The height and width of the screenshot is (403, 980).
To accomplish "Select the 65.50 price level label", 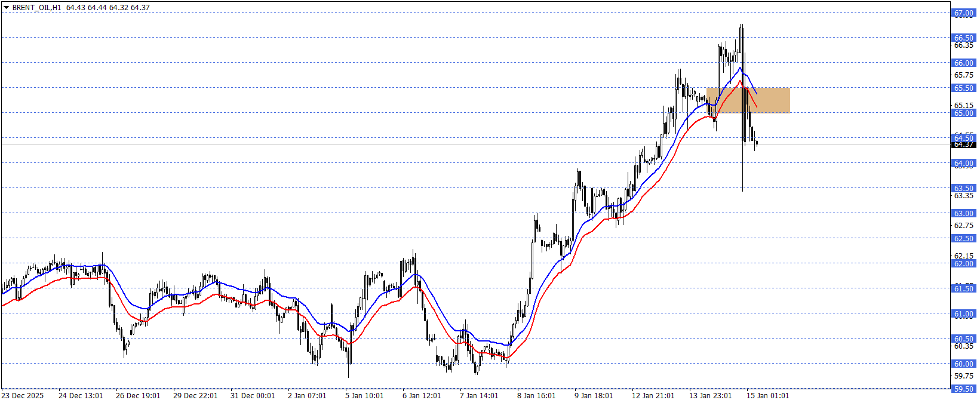I will (x=963, y=88).
